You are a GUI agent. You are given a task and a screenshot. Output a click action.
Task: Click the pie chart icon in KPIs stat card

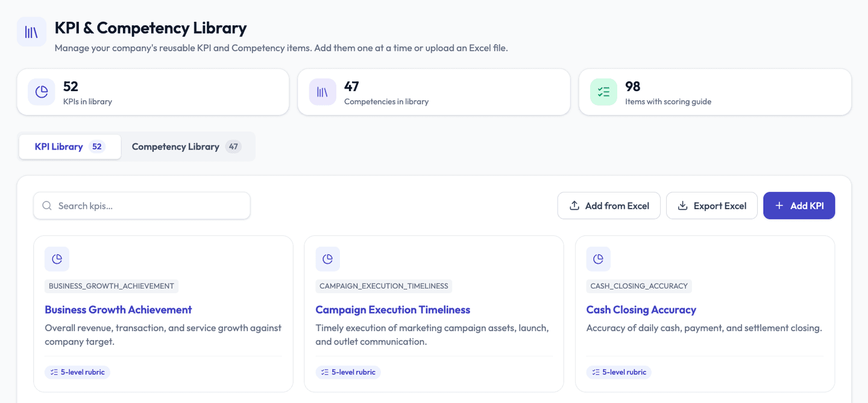click(42, 92)
